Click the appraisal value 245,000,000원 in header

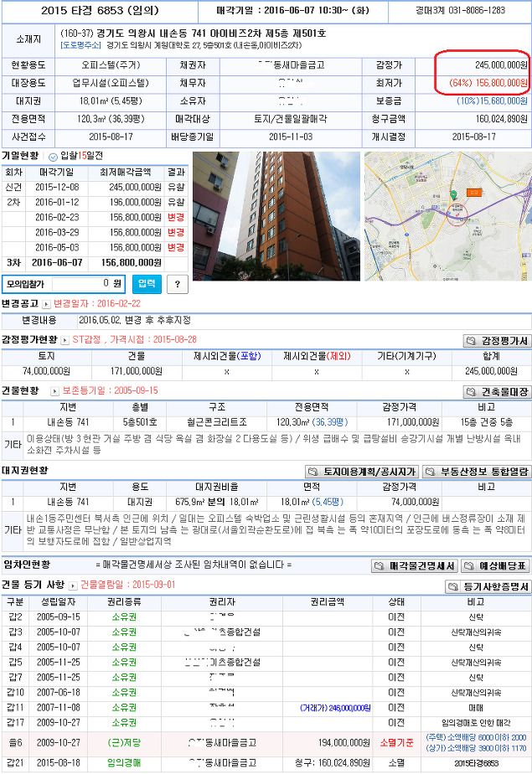pos(501,65)
